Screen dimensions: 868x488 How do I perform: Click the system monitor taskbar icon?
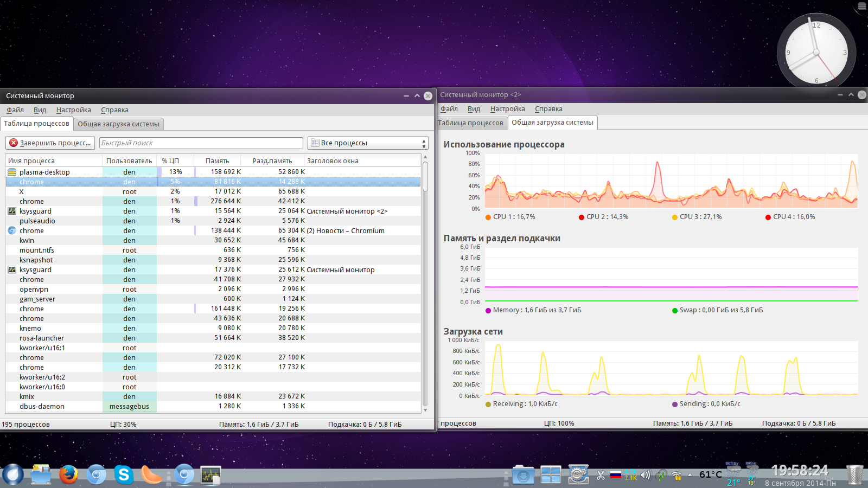[x=210, y=476]
